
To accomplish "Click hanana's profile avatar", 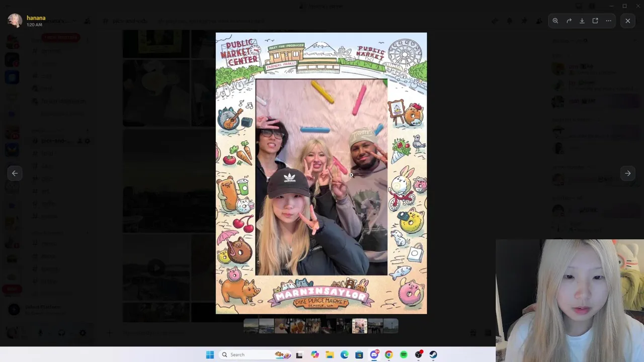I will pyautogui.click(x=15, y=21).
